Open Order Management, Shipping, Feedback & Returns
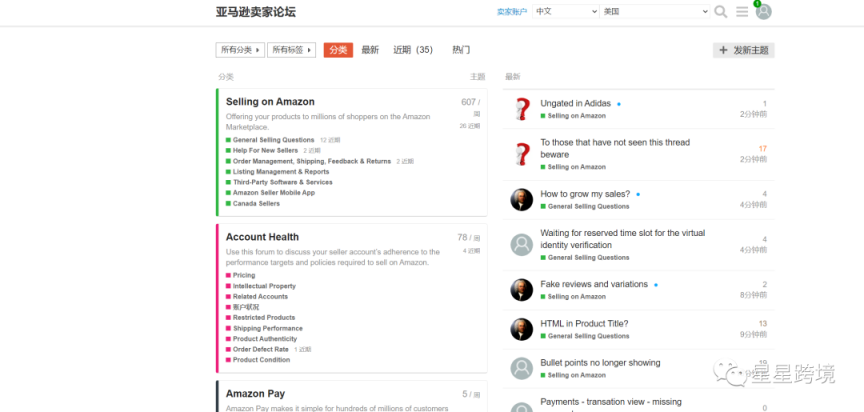864x412 pixels. 312,161
